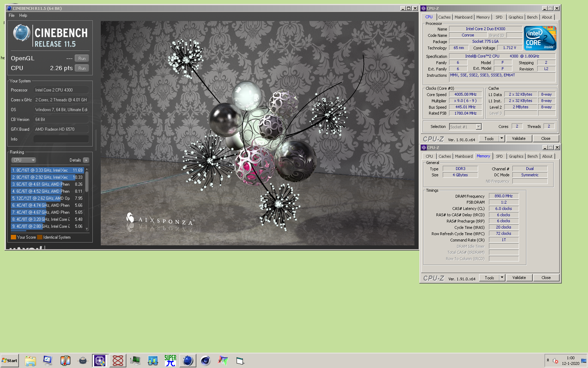
Task: Open the dark Cinema 4D sphere taskbar icon
Action: pos(205,360)
